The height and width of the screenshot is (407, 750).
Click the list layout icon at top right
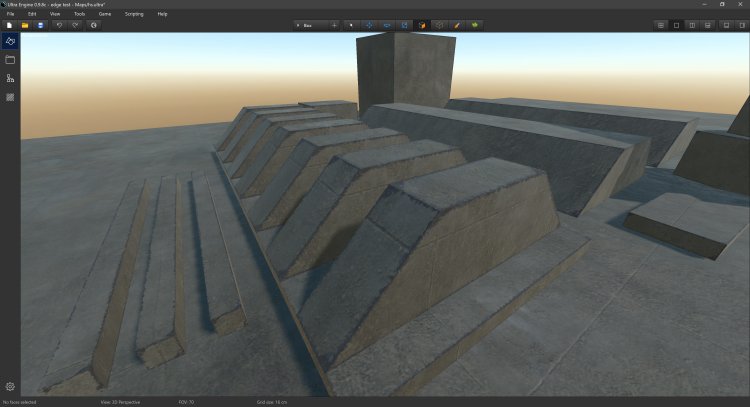(661, 25)
